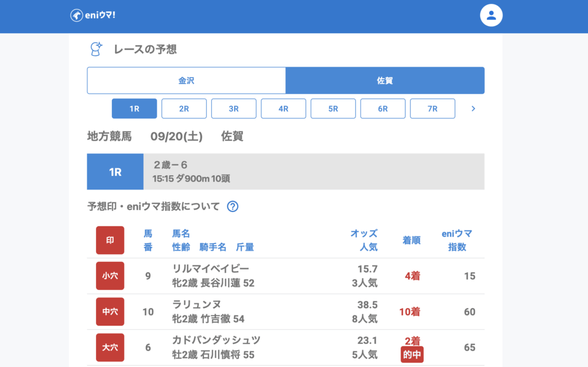Choose the 2R race button
The height and width of the screenshot is (367, 588).
pos(184,109)
